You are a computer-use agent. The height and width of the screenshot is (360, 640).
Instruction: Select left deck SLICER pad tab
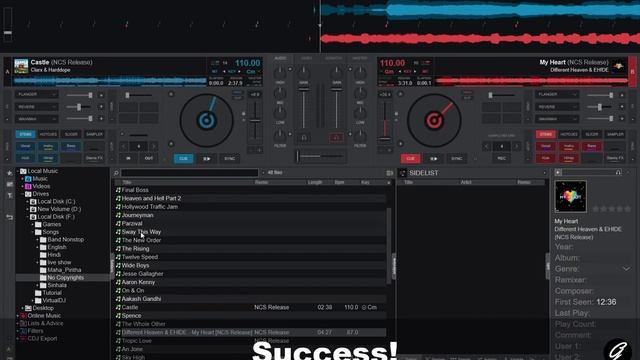point(71,134)
